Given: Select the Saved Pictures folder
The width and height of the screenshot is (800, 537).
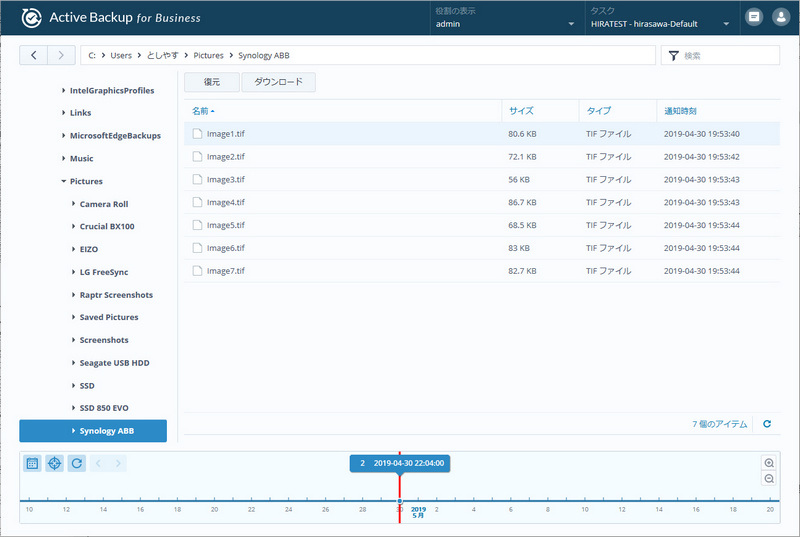Looking at the screenshot, I should (x=109, y=317).
